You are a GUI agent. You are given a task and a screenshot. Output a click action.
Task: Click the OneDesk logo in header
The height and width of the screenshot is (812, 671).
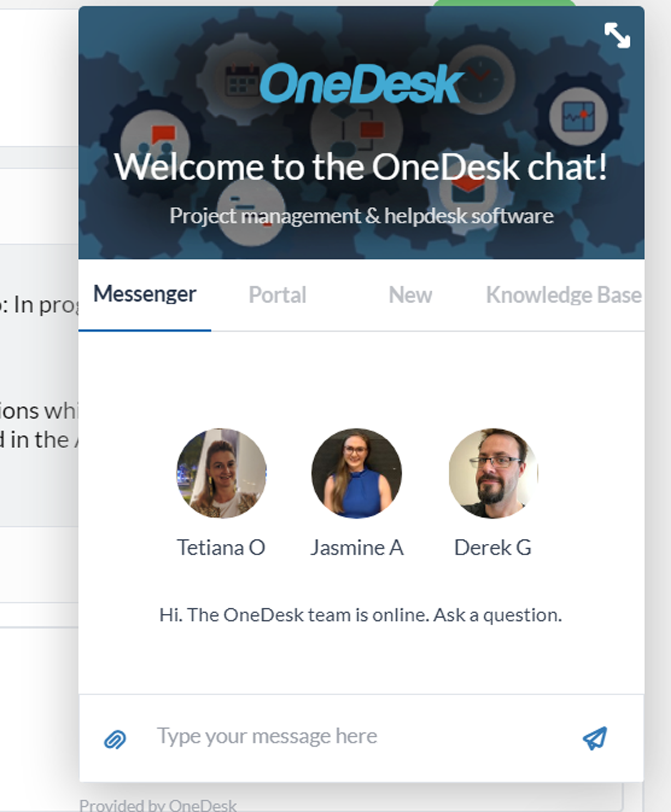coord(361,83)
